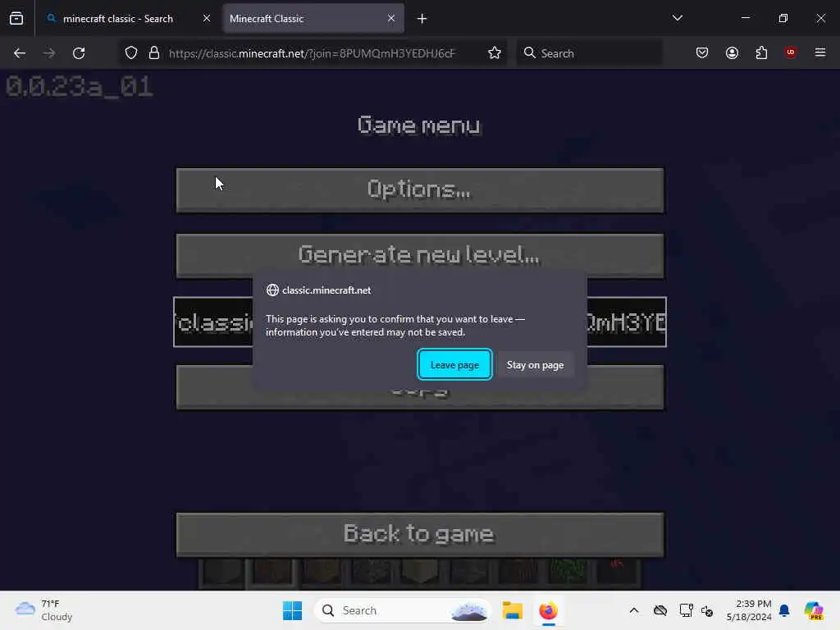Click the display/network tray icon
This screenshot has width=840, height=630.
(x=685, y=610)
